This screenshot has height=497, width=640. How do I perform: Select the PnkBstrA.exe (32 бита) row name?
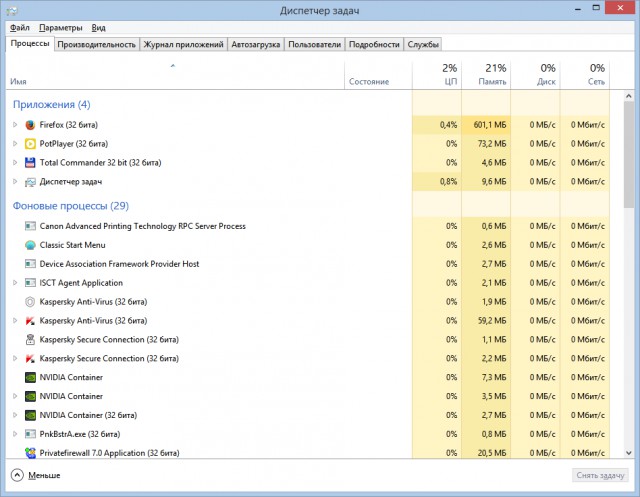coord(80,434)
